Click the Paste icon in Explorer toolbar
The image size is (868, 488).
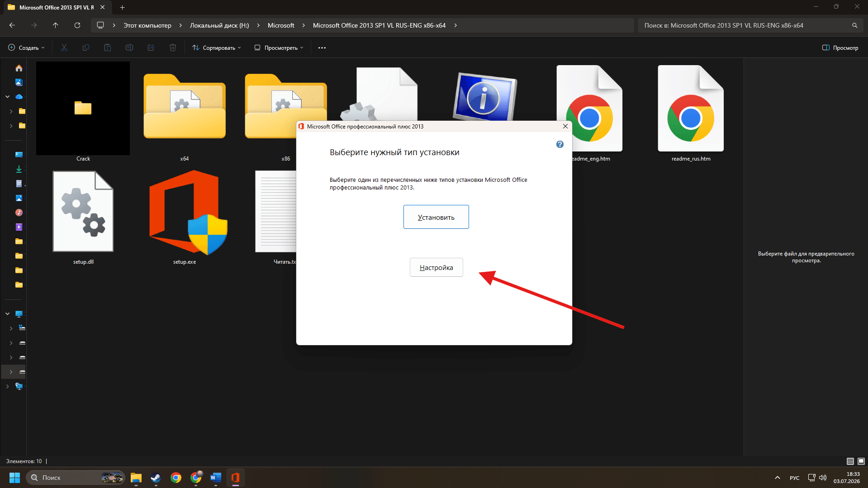(108, 47)
